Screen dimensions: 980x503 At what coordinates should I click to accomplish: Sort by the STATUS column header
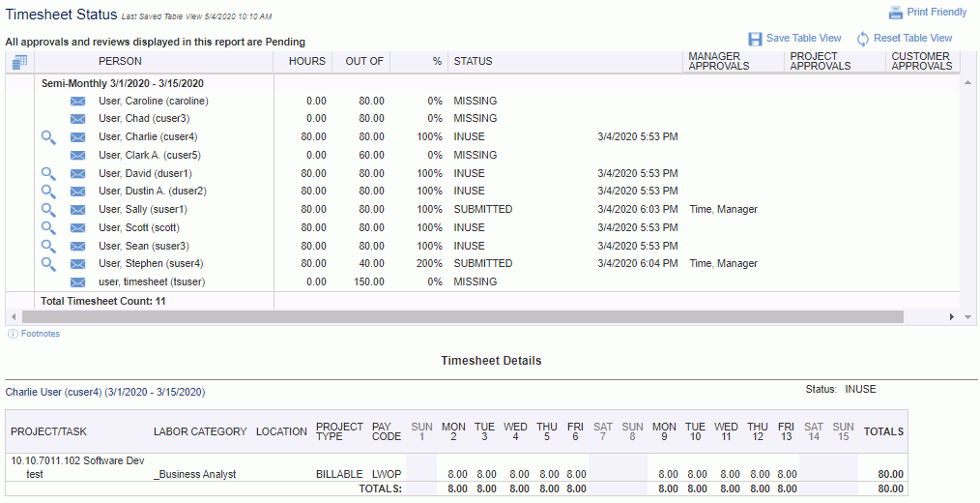[474, 61]
